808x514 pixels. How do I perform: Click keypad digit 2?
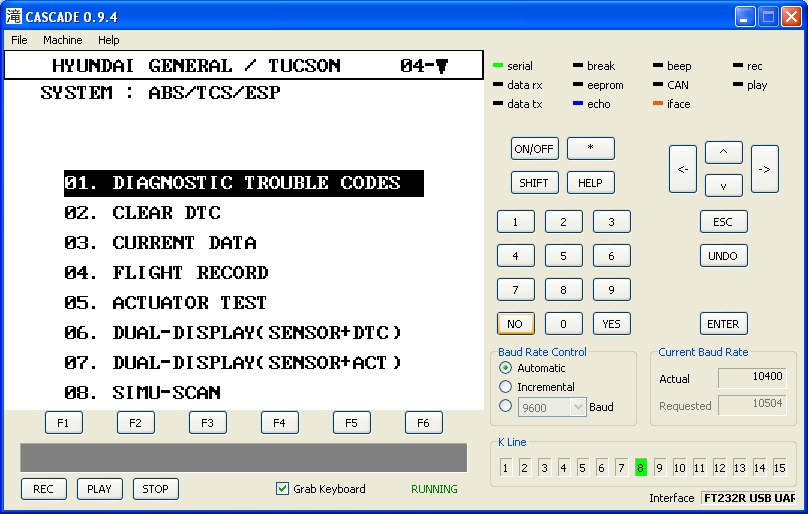[563, 222]
